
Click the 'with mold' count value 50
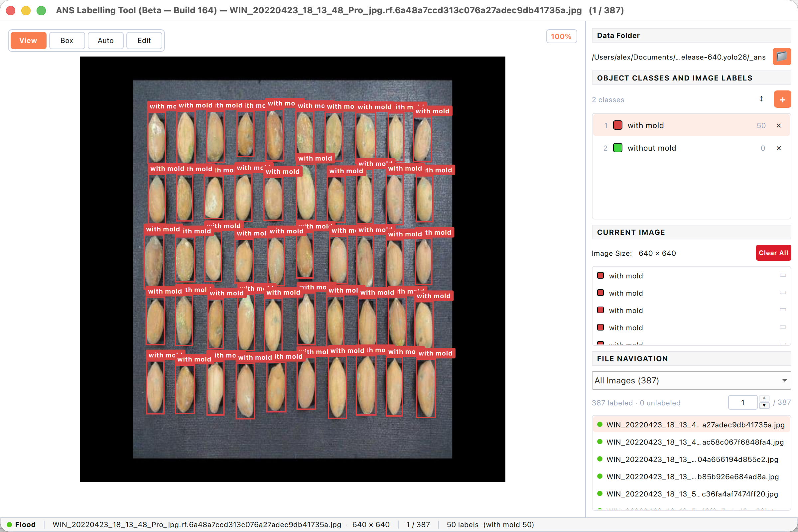tap(761, 126)
